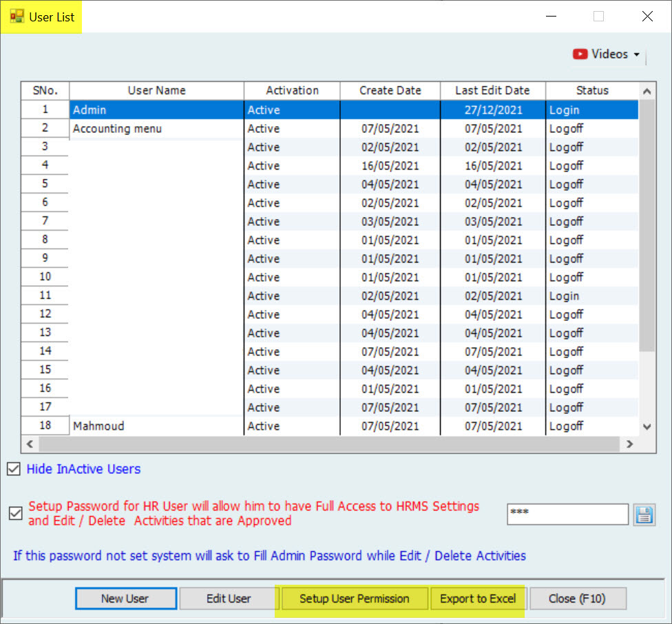Select the Accounting menu user row

157,129
